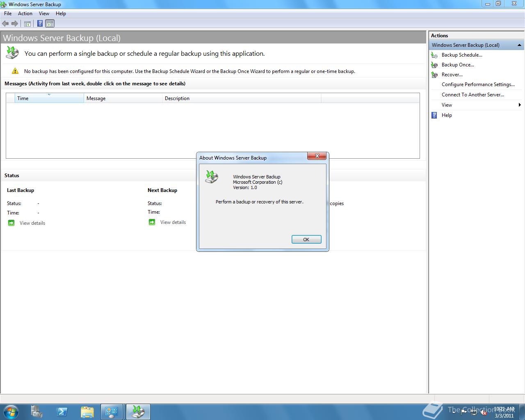Restore down the main window
Image resolution: width=525 pixels, height=420 pixels.
coord(498,4)
